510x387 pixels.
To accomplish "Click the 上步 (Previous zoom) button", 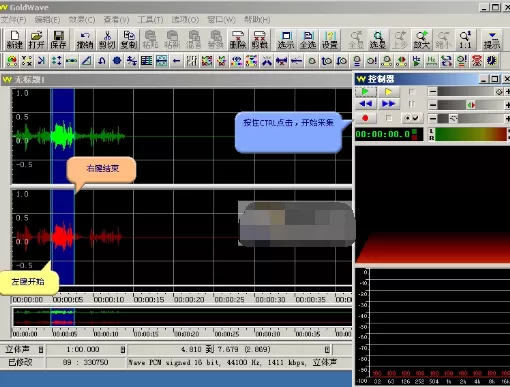I will point(400,40).
